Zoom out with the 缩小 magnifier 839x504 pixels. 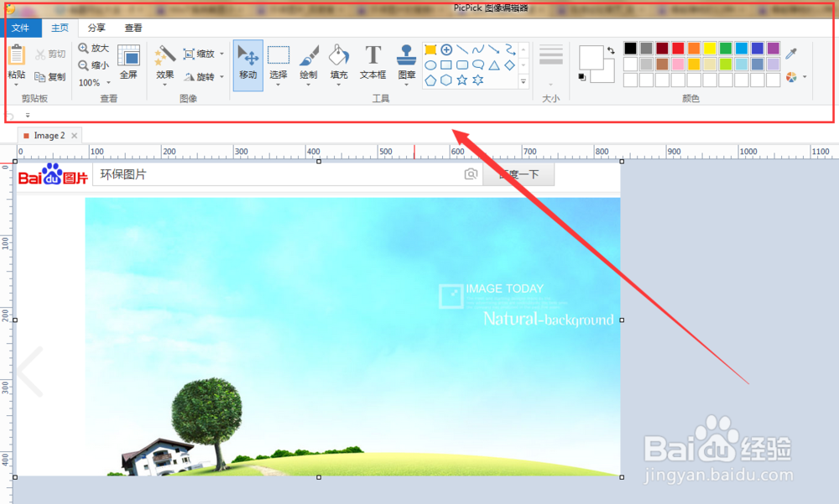click(x=94, y=65)
